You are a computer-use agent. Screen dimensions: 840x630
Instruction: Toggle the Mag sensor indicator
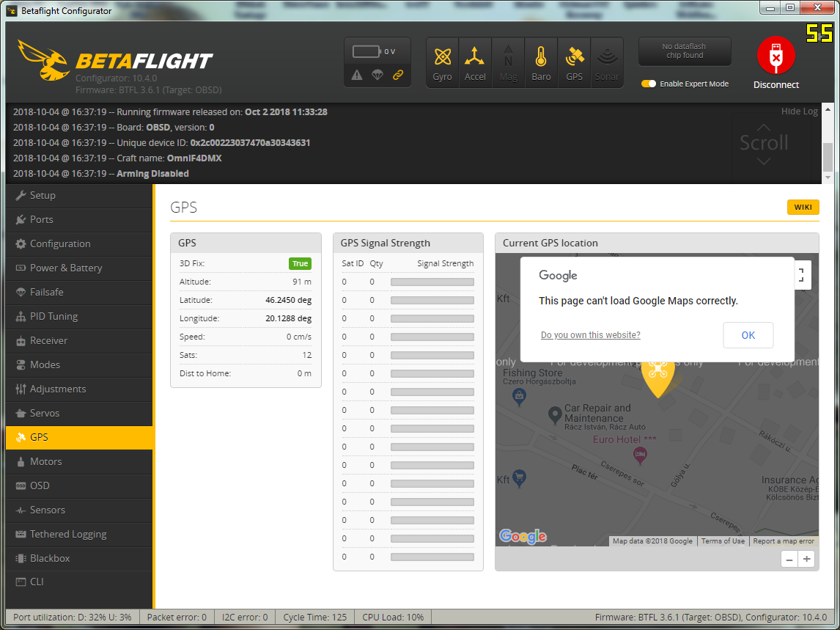(508, 62)
